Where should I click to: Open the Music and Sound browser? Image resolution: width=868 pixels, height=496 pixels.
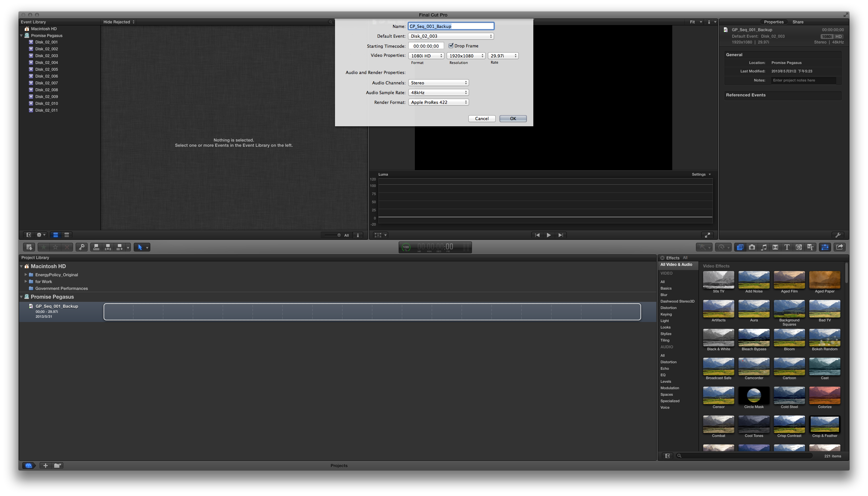(x=764, y=247)
